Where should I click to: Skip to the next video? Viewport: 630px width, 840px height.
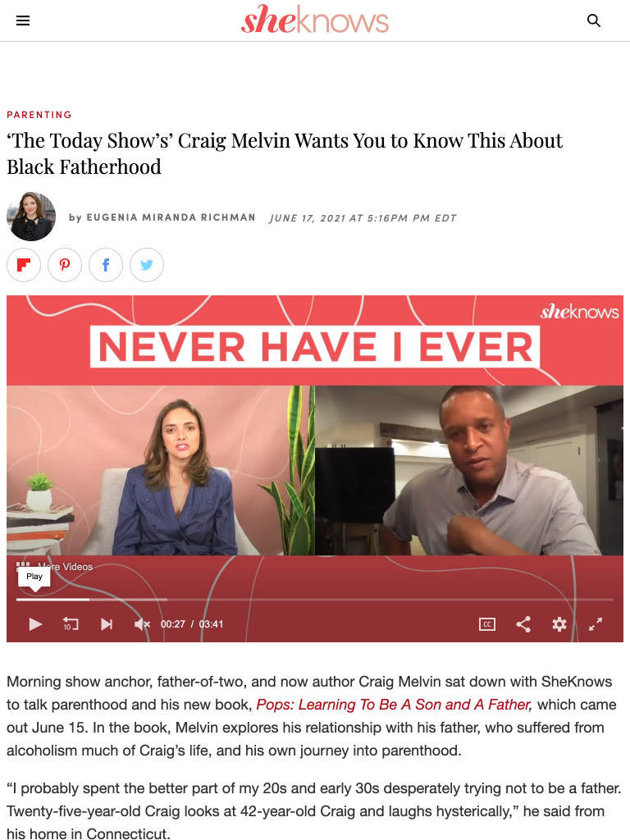coord(107,624)
